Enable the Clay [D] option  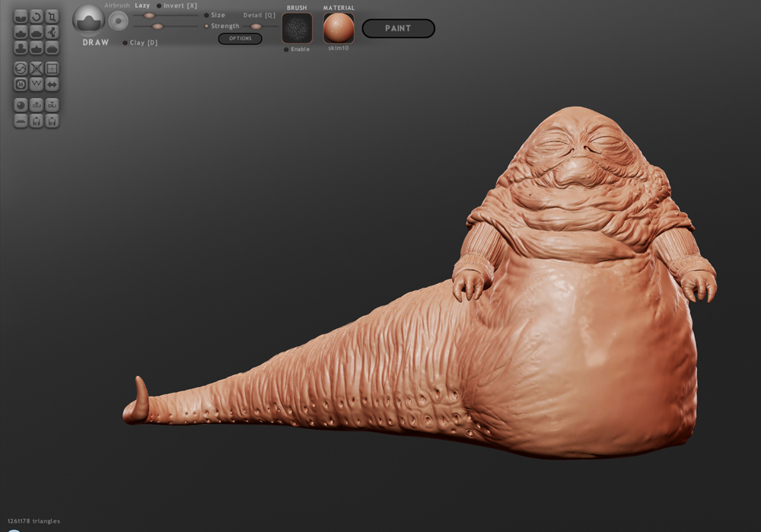(x=140, y=43)
